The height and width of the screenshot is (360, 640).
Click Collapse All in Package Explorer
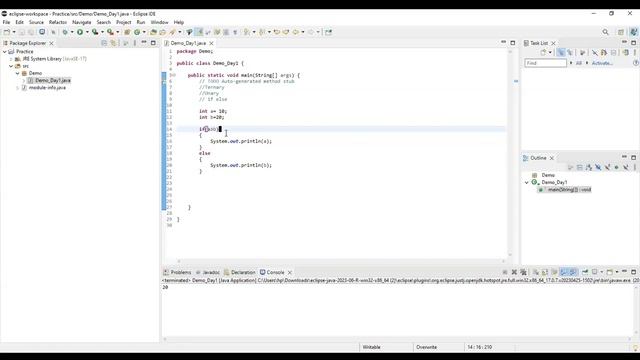104,43
